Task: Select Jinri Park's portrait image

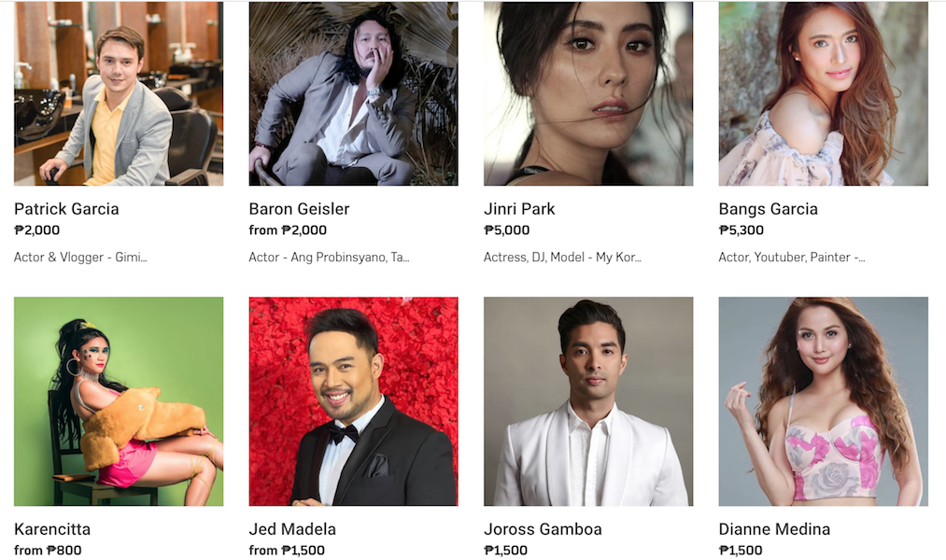Action: click(x=588, y=93)
